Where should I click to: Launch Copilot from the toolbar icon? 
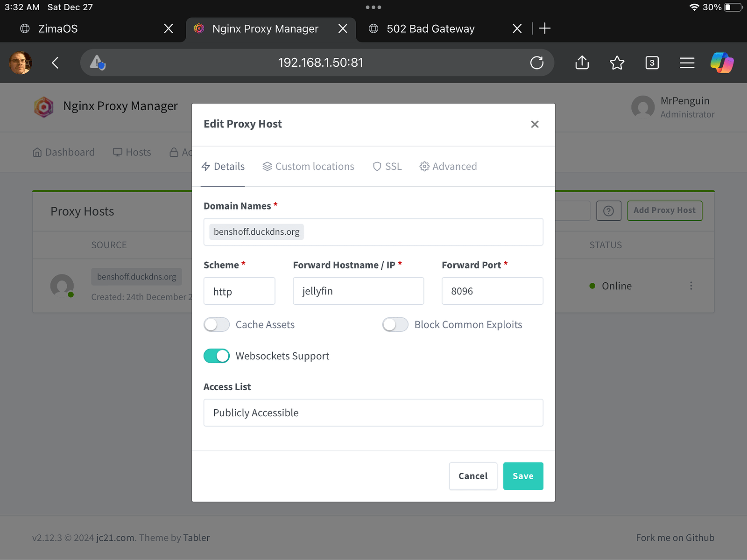point(722,63)
